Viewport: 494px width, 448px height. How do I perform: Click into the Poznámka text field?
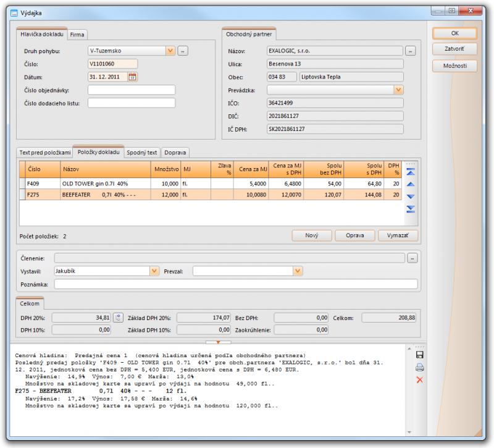pyautogui.click(x=235, y=284)
